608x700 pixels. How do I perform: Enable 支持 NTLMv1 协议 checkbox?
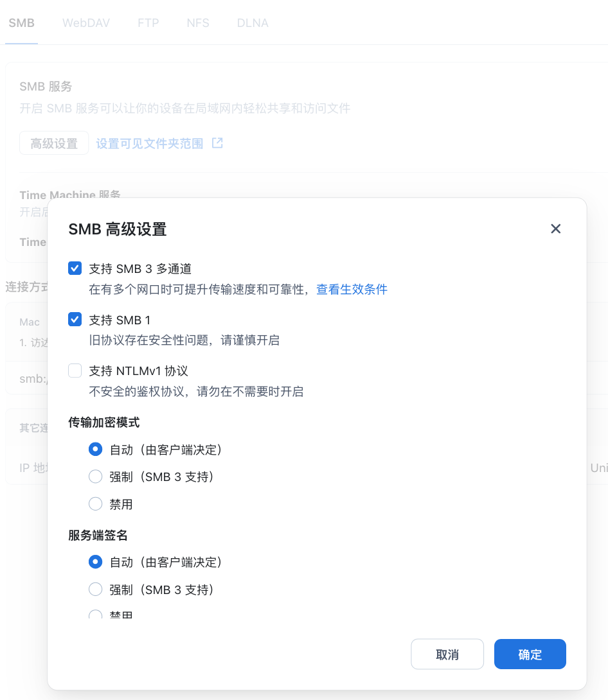pos(75,371)
